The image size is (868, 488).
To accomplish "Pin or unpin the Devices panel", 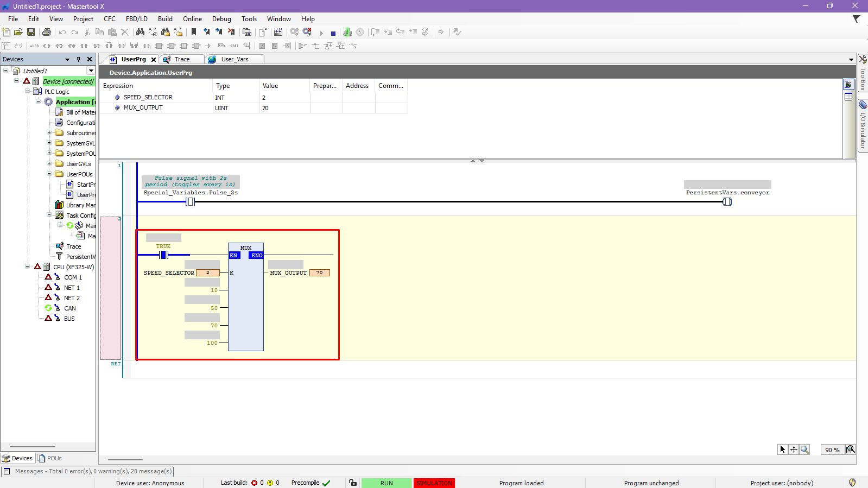I will tap(78, 59).
